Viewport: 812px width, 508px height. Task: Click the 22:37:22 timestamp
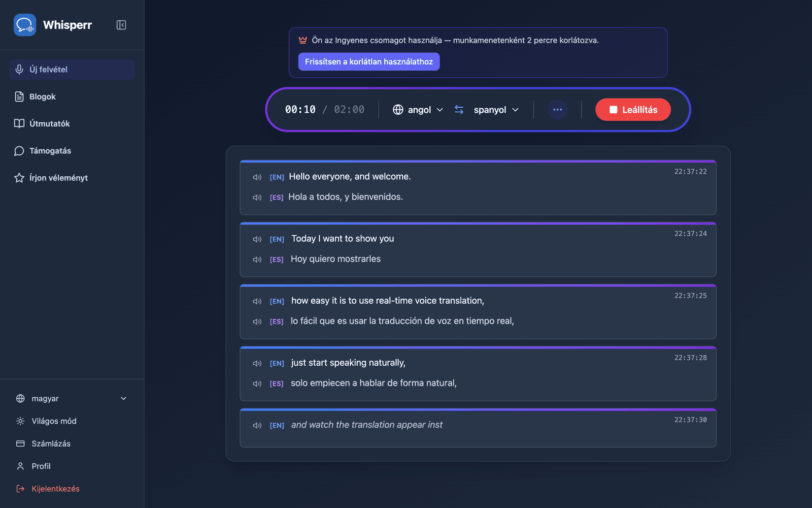pos(690,172)
